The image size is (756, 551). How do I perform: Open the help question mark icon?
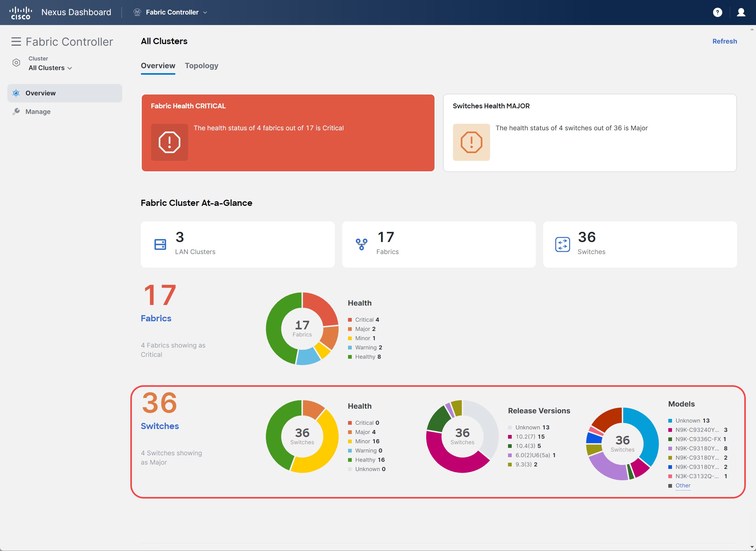click(717, 12)
